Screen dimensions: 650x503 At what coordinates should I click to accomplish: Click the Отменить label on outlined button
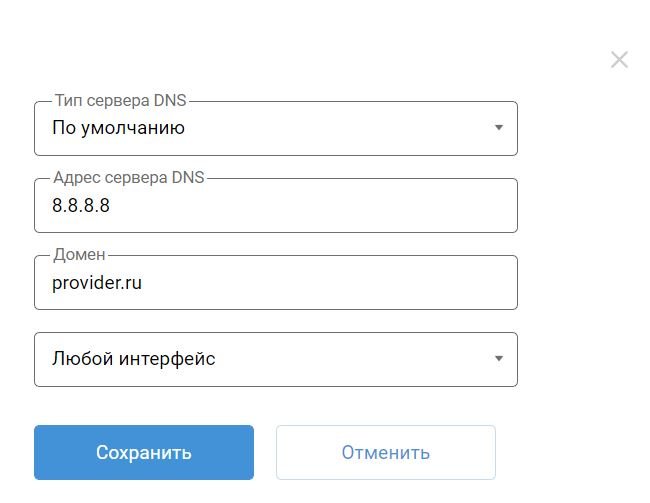(x=385, y=453)
